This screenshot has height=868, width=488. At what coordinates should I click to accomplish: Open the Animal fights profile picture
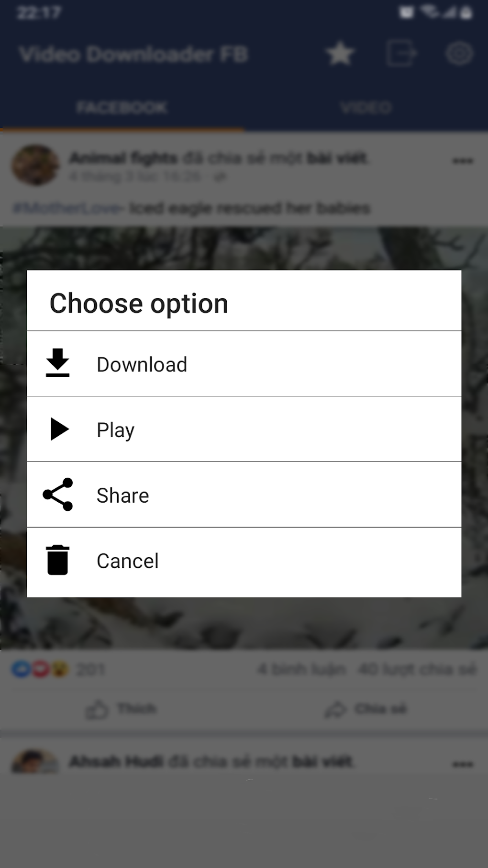coord(35,165)
